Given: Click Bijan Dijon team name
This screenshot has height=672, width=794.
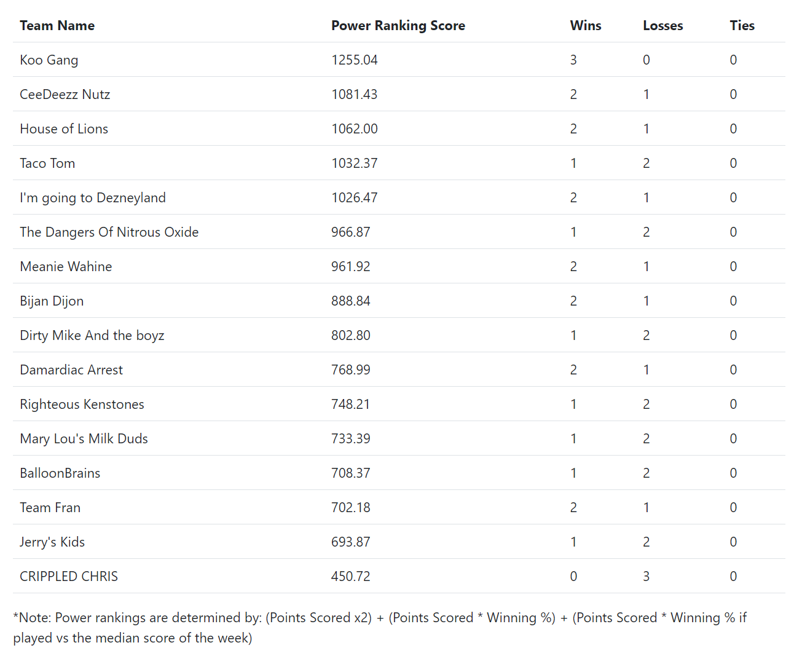Looking at the screenshot, I should [x=52, y=301].
